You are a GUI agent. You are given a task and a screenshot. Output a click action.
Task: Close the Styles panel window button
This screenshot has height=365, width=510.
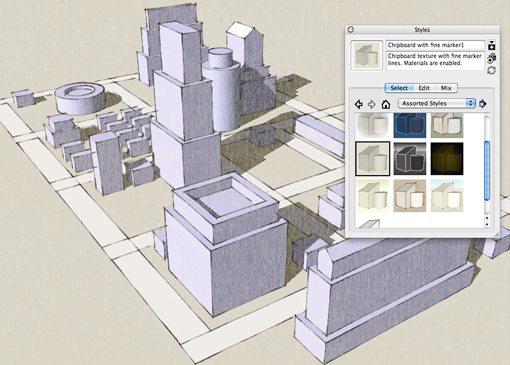[351, 29]
